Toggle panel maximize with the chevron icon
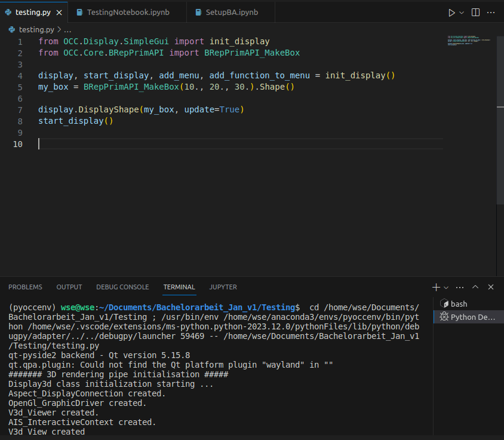The image size is (504, 440). pyautogui.click(x=475, y=287)
